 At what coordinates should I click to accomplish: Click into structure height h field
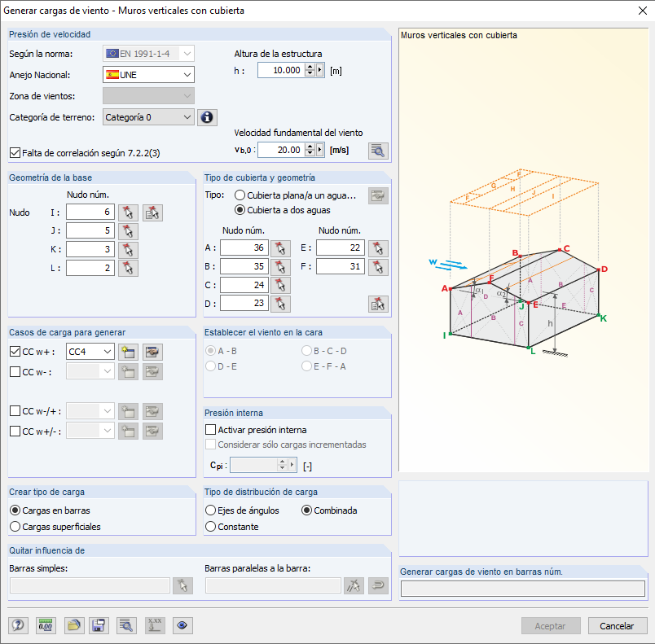[x=282, y=71]
